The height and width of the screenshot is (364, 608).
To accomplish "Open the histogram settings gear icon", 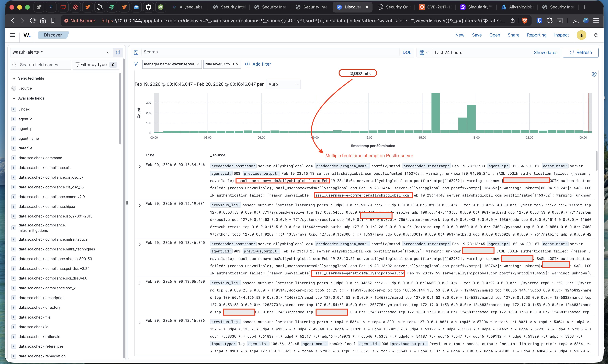I will coord(594,74).
